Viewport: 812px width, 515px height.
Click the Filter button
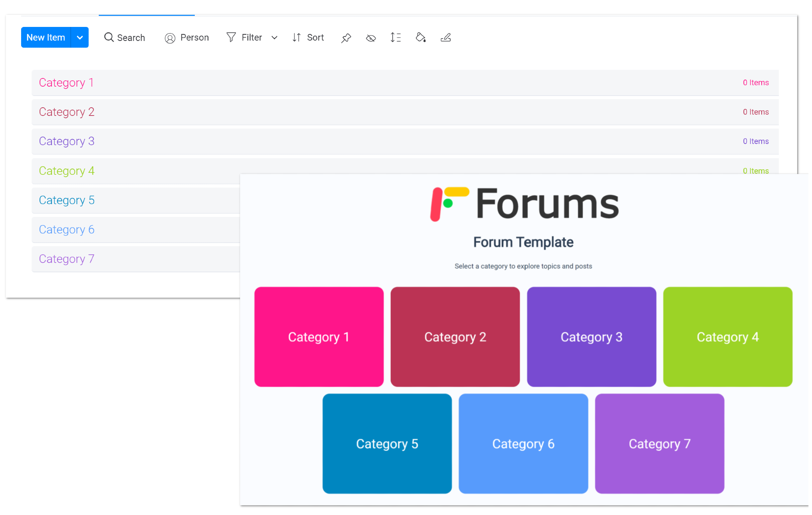pyautogui.click(x=245, y=37)
